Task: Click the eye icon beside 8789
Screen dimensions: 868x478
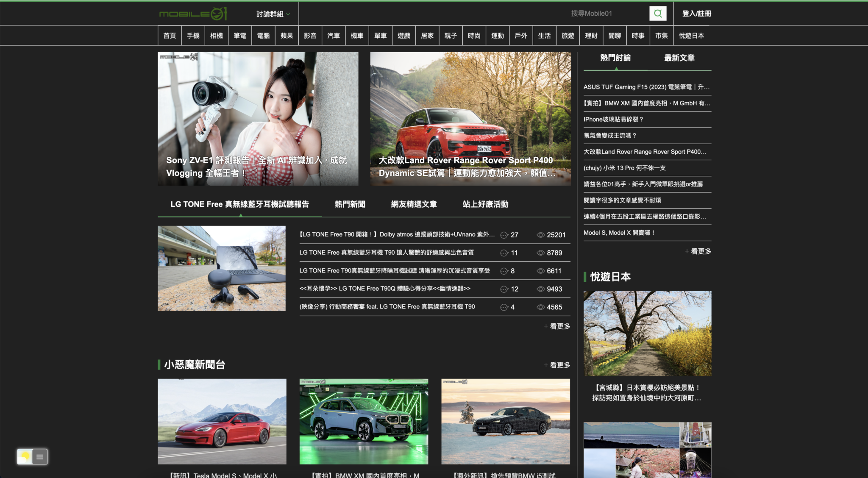Action: pos(540,253)
